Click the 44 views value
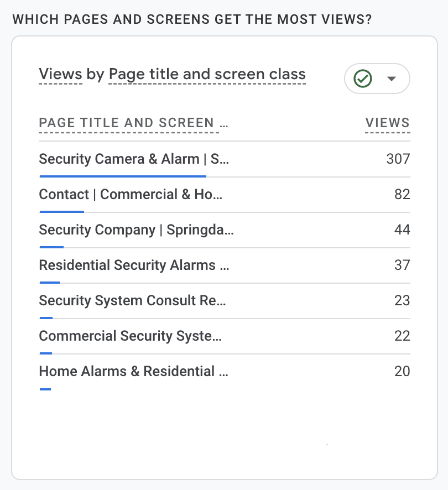The height and width of the screenshot is (490, 448). [402, 230]
